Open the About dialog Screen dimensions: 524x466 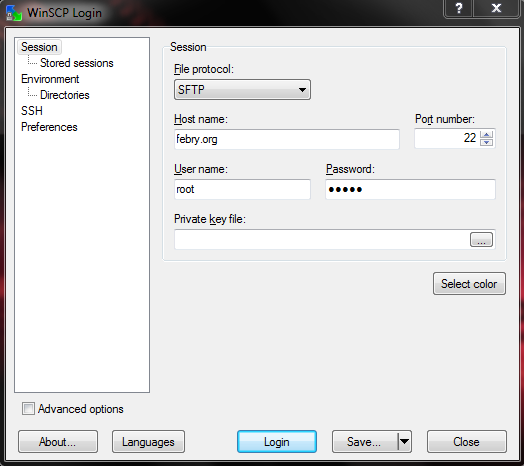(x=58, y=442)
